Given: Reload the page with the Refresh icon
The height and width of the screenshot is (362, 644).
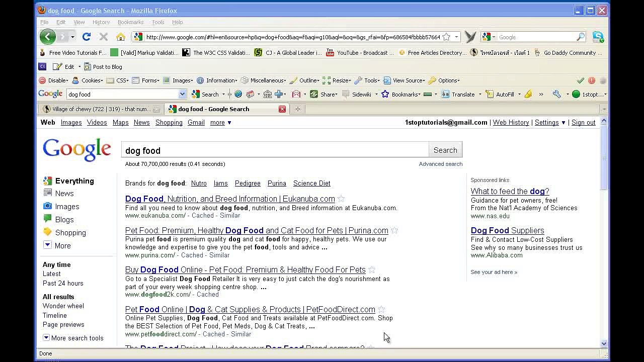Looking at the screenshot, I should coord(87,37).
